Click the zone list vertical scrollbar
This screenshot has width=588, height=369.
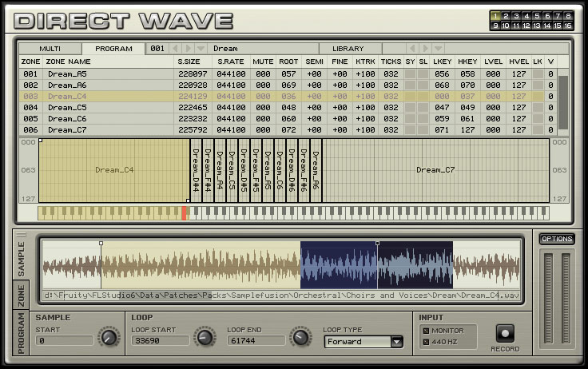point(563,102)
